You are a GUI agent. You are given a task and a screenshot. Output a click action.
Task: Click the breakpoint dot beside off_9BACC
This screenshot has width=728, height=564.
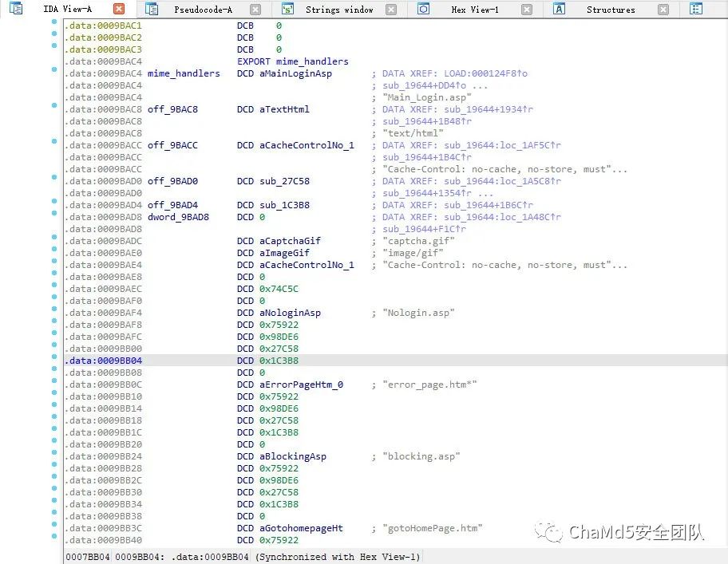click(x=54, y=141)
